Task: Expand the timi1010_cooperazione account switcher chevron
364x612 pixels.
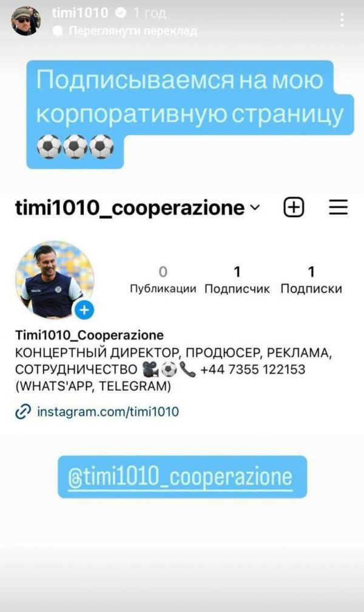Action: [254, 207]
